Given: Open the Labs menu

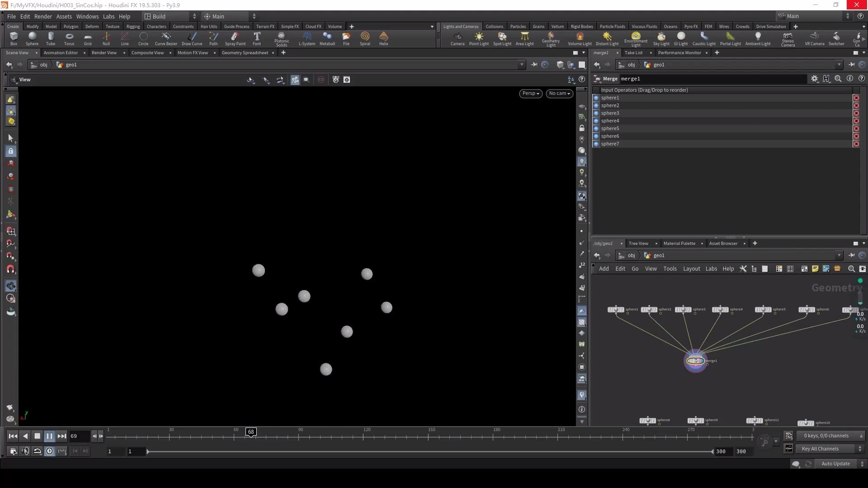Looking at the screenshot, I should tap(108, 16).
